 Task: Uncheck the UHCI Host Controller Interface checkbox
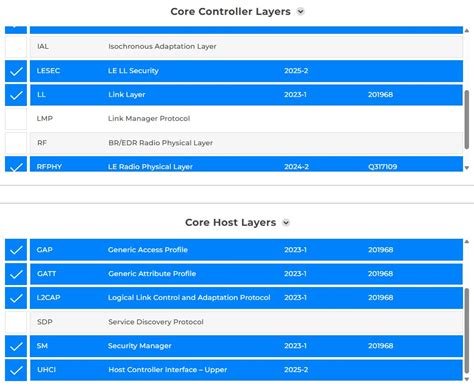pos(16,370)
